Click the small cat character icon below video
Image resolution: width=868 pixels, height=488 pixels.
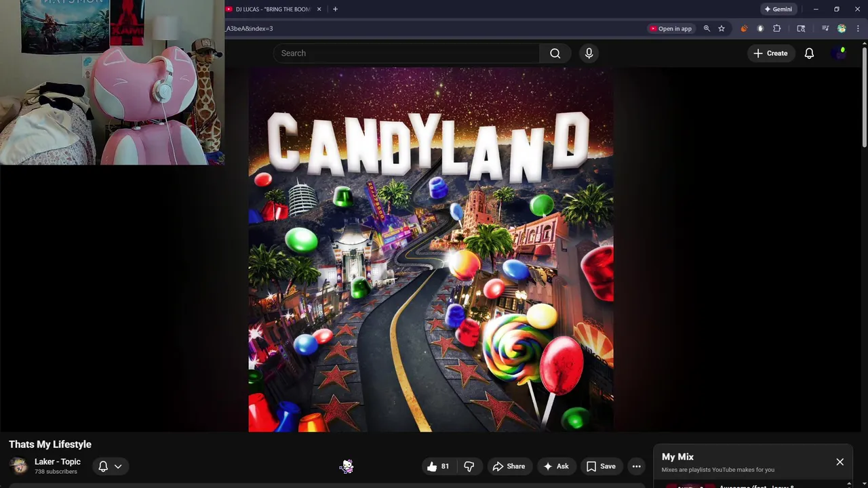pyautogui.click(x=347, y=466)
